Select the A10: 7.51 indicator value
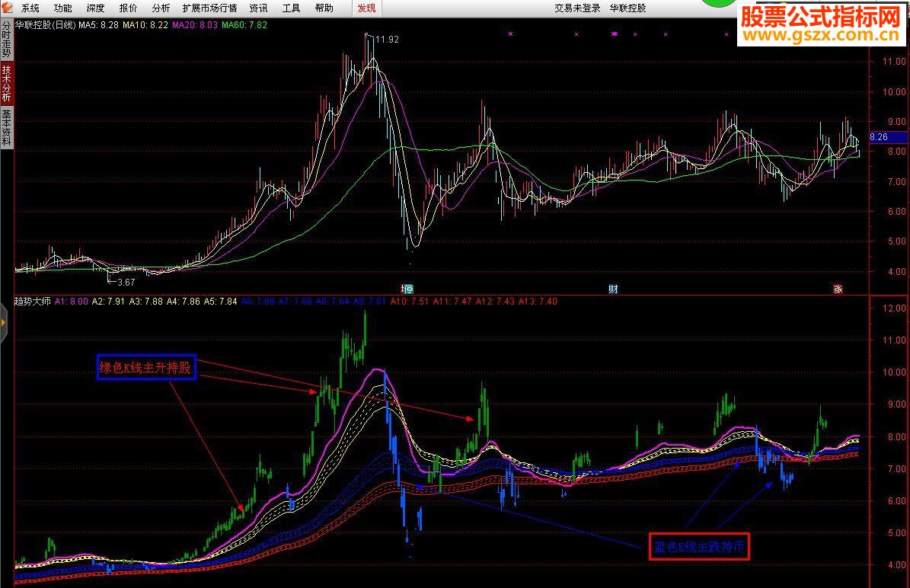 410,302
